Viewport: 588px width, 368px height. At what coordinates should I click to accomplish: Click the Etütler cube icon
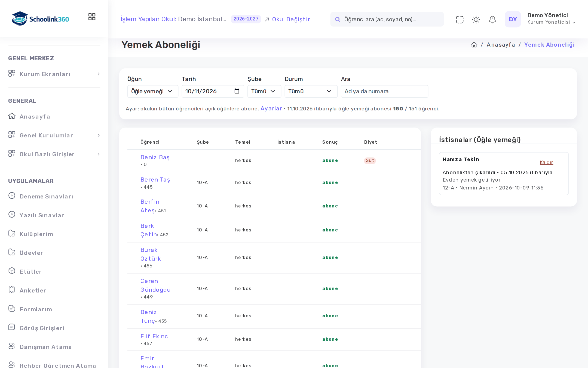point(12,271)
